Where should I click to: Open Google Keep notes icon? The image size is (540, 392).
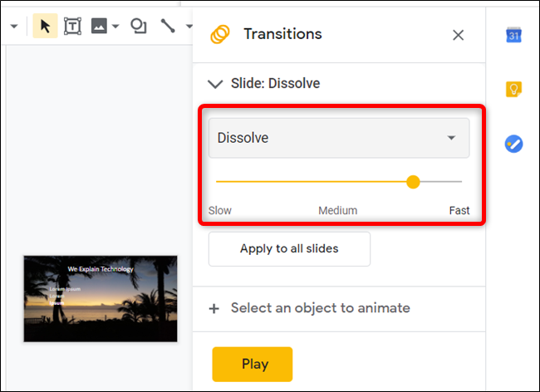pyautogui.click(x=514, y=89)
